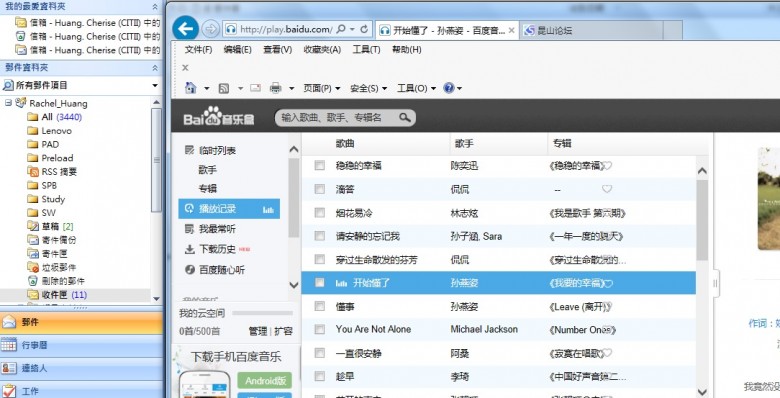The image size is (780, 398).
Task: Open the 帮助(H) menu
Action: [406, 50]
